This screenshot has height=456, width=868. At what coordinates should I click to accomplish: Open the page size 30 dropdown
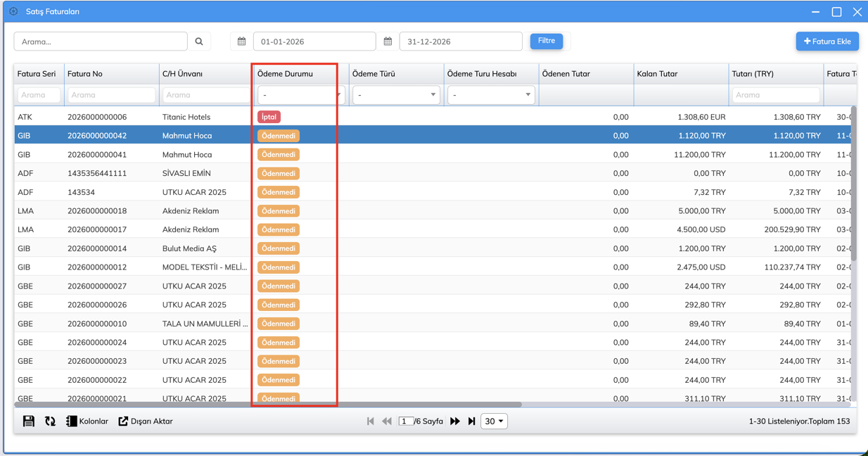point(494,422)
